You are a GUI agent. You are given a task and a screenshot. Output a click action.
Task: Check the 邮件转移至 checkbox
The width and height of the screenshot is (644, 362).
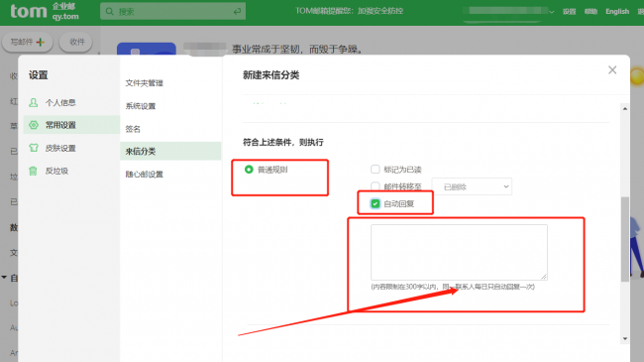(375, 186)
